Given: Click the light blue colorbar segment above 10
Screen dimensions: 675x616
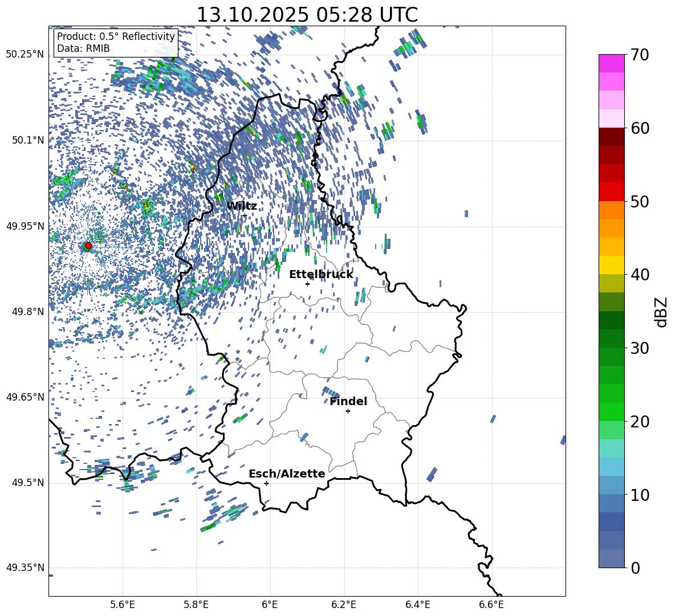Looking at the screenshot, I should pyautogui.click(x=612, y=467).
